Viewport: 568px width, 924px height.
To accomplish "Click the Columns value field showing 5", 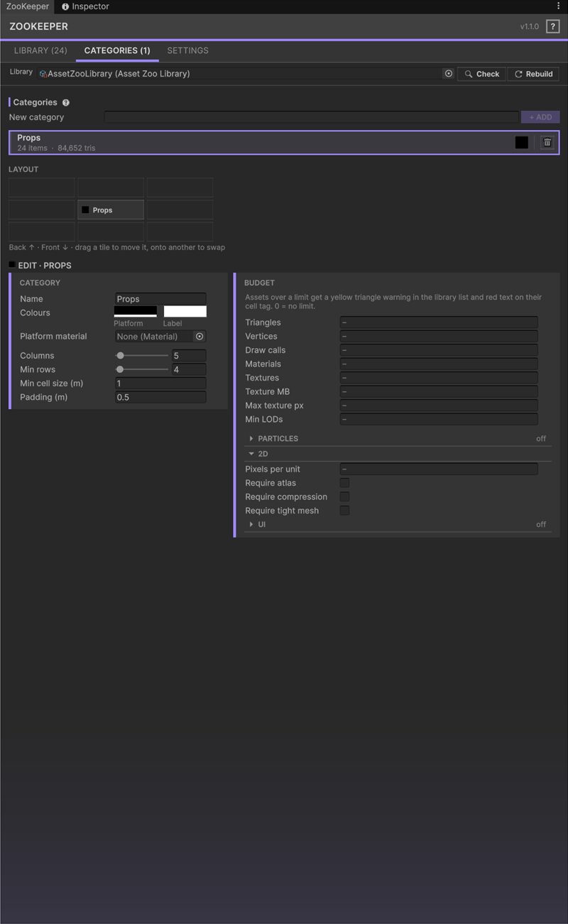I will click(x=189, y=355).
